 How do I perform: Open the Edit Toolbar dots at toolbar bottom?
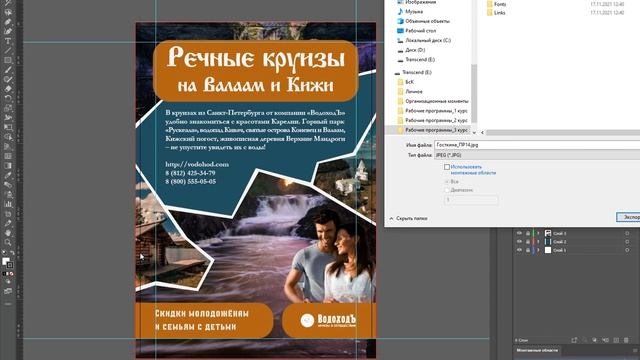tap(8, 304)
